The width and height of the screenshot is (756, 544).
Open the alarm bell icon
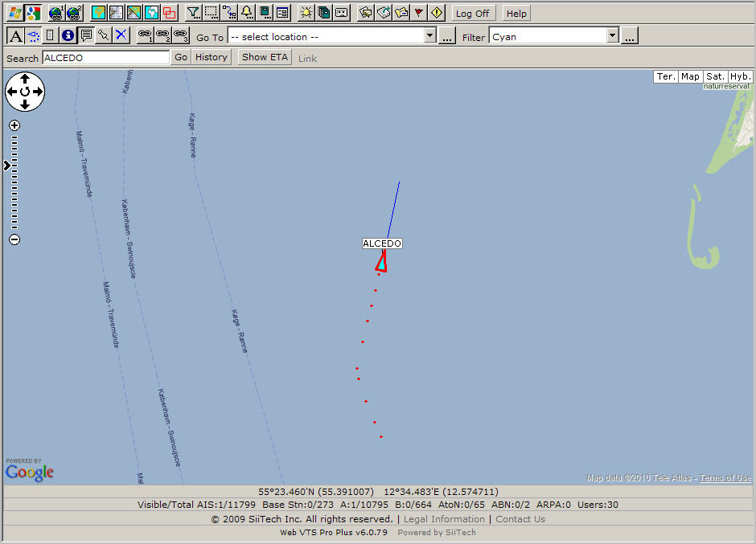coord(246,13)
